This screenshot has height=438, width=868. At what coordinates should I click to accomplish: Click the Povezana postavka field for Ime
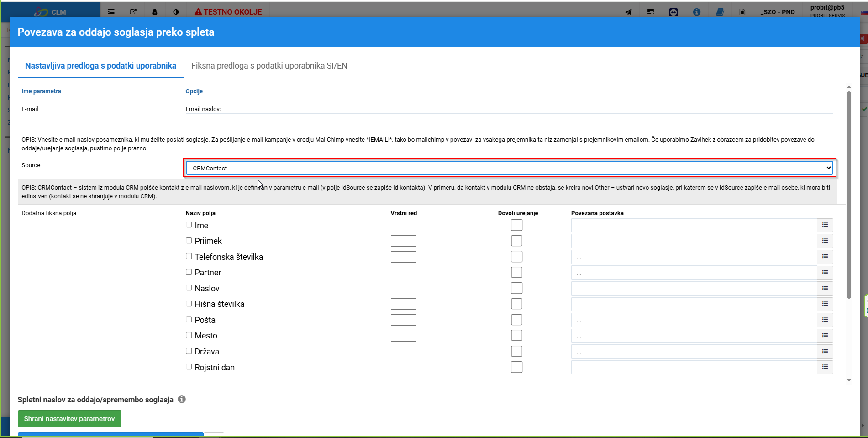click(x=694, y=225)
